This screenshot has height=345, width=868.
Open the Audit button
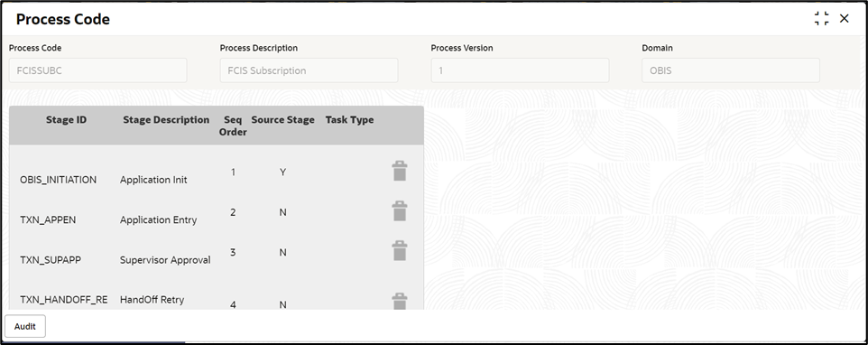click(25, 326)
